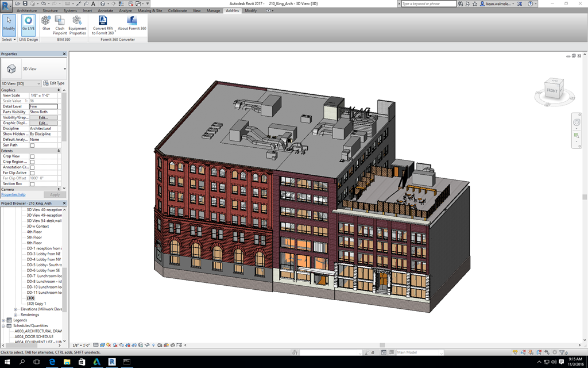Open Microsoft Edge from the taskbar
Screen dimensions: 588x368
click(52, 362)
